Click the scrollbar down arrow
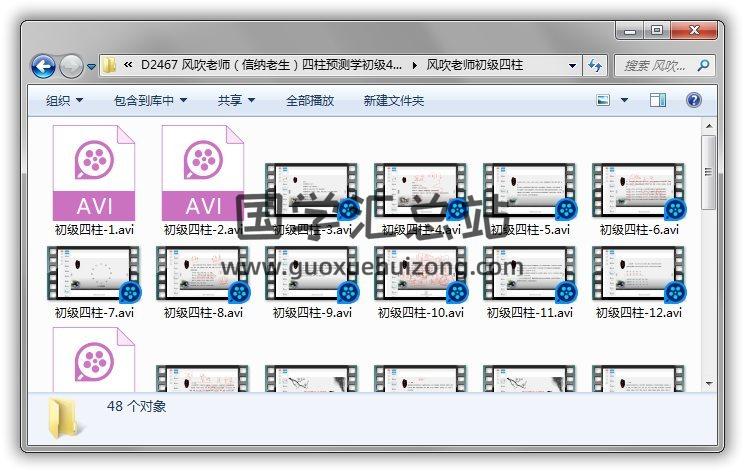This screenshot has height=473, width=745. click(x=709, y=383)
